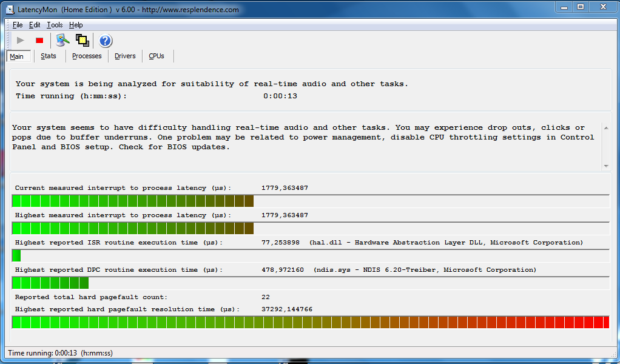Viewport: 620px width, 364px height.
Task: Open the File menu
Action: point(18,25)
